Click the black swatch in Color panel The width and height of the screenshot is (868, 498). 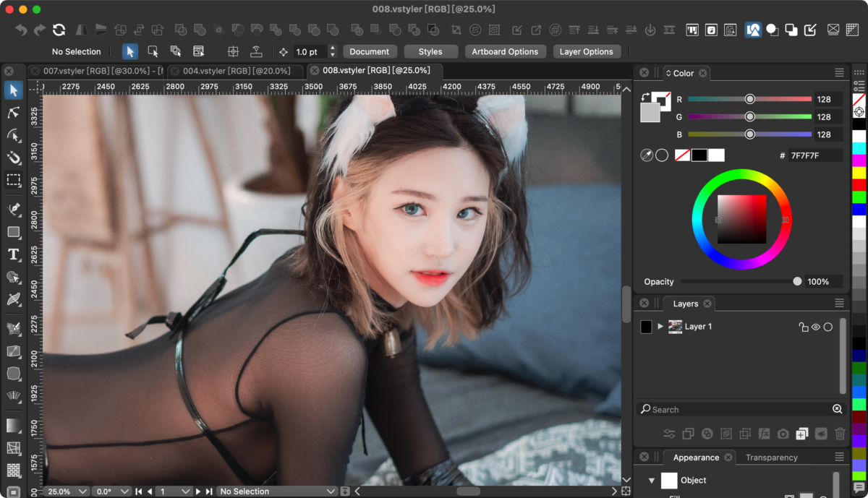[x=699, y=155]
